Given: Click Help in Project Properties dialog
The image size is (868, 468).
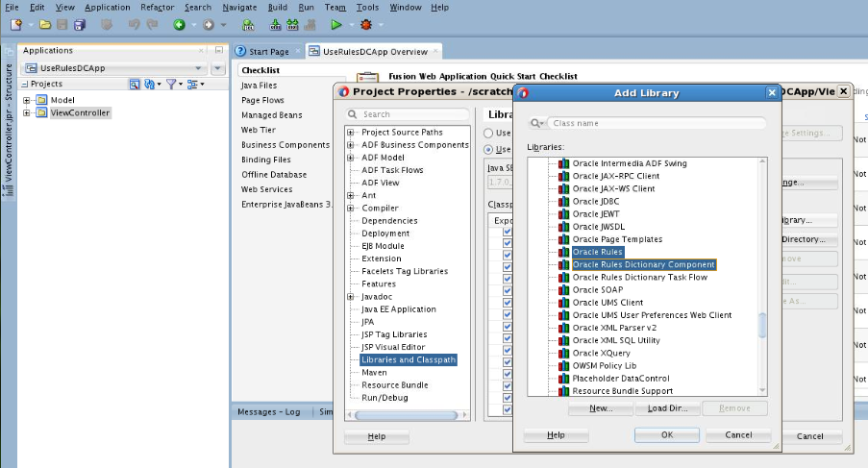Looking at the screenshot, I should [377, 436].
